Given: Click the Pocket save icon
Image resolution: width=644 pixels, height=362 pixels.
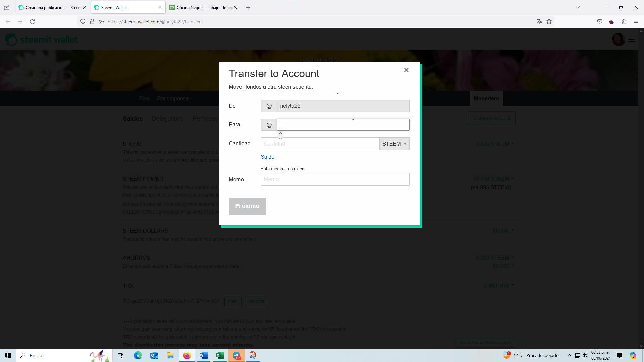Looking at the screenshot, I should click(600, 21).
